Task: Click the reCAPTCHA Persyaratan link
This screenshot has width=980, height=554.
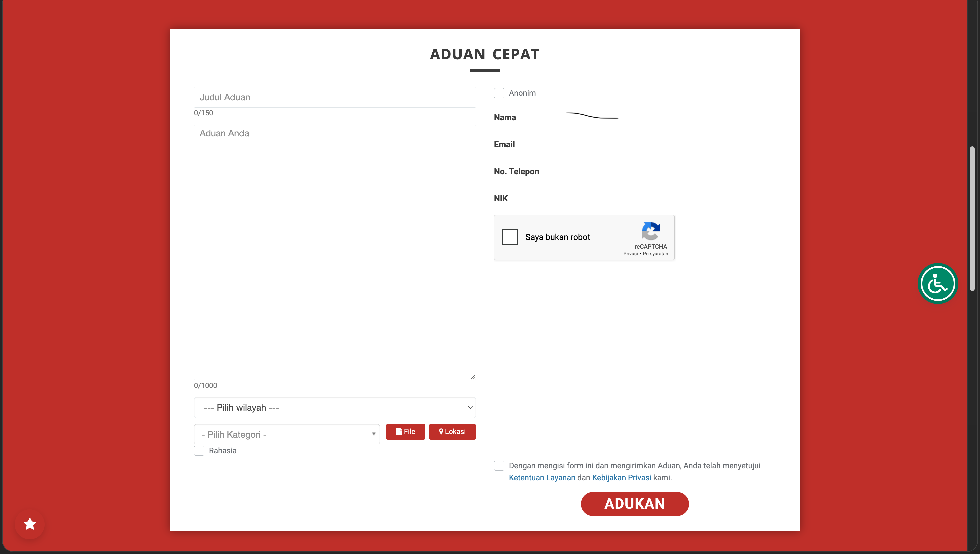Action: coord(655,254)
